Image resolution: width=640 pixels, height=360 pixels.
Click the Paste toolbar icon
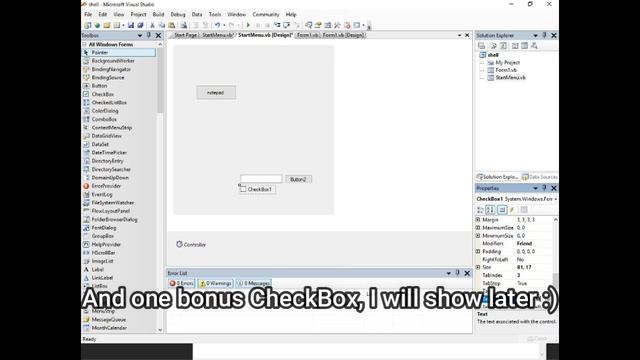(x=172, y=25)
